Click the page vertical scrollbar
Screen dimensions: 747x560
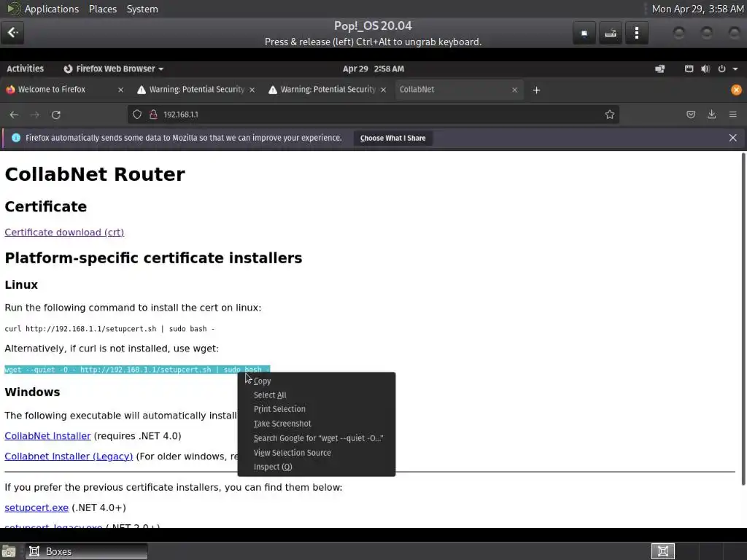pos(743,319)
